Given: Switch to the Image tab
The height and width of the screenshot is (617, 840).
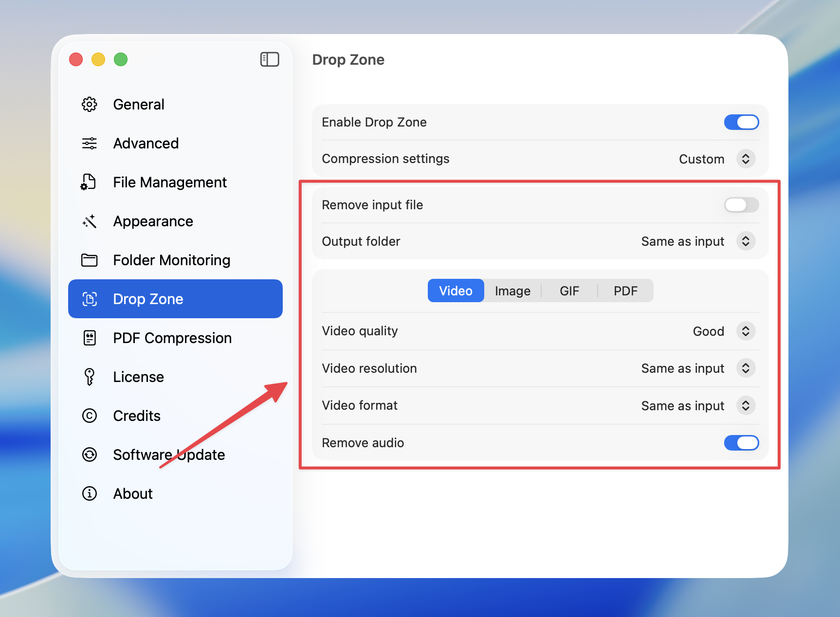Looking at the screenshot, I should click(512, 290).
